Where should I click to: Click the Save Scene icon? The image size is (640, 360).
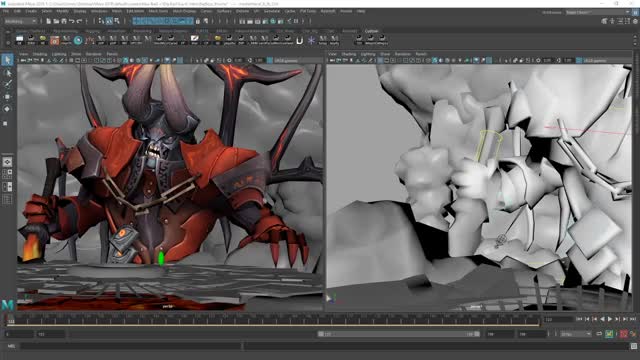(64, 21)
